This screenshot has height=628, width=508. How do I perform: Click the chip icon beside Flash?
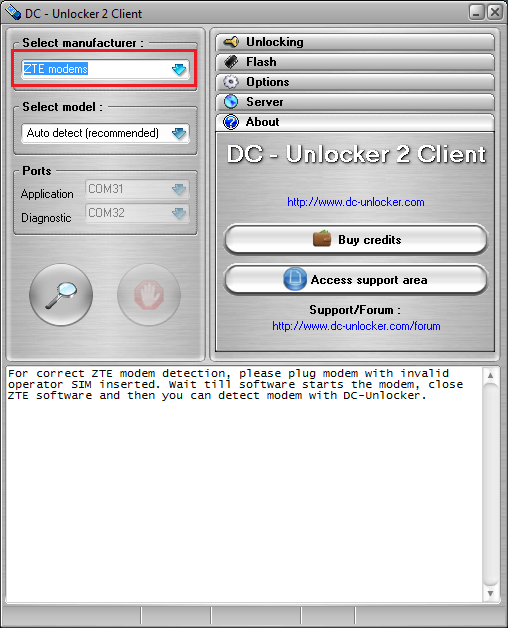[x=231, y=62]
